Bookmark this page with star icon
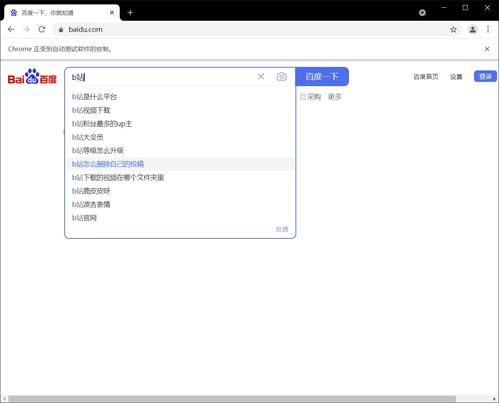The height and width of the screenshot is (403, 499). click(453, 29)
